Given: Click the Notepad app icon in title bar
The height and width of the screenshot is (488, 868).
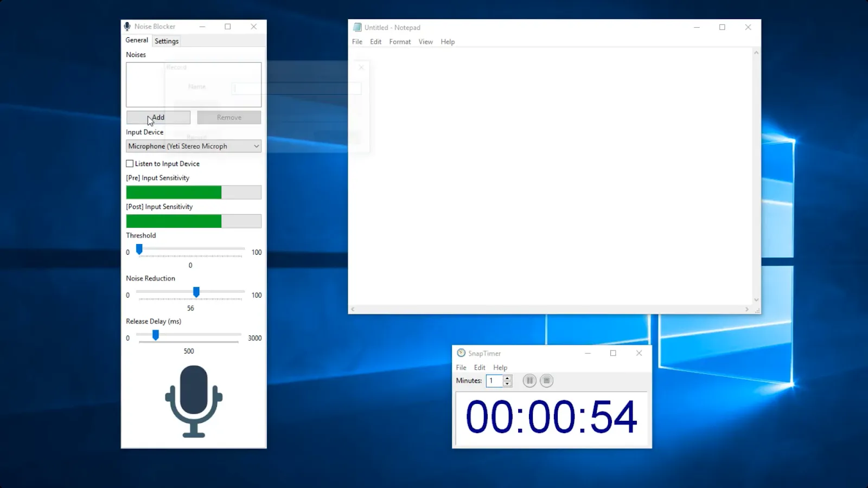Looking at the screenshot, I should coord(358,27).
